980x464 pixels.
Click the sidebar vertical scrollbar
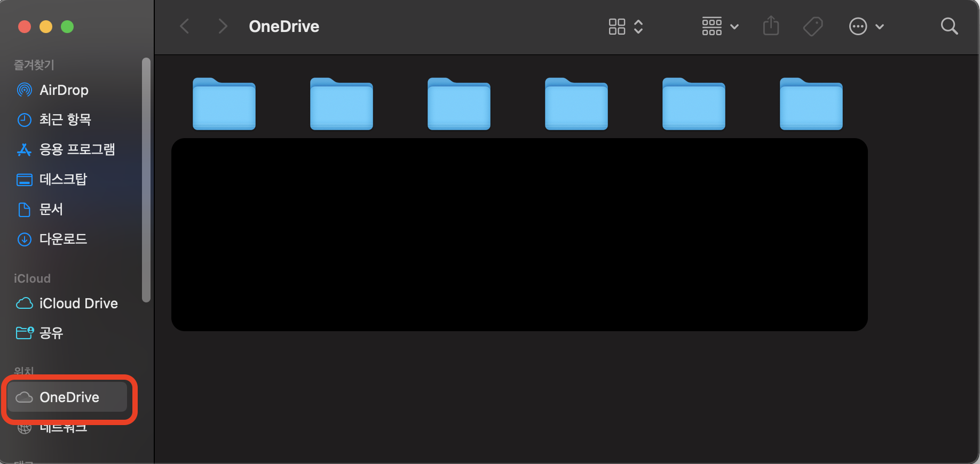[x=146, y=180]
